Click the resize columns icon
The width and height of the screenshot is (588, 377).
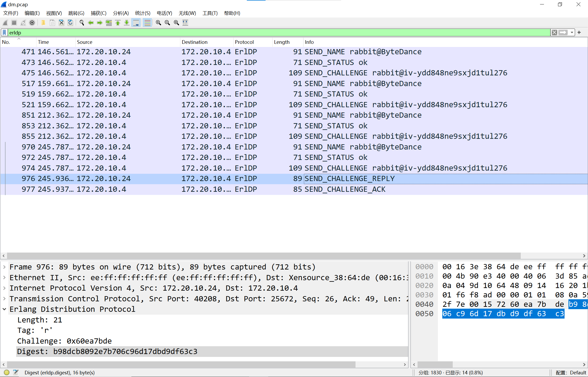point(185,23)
